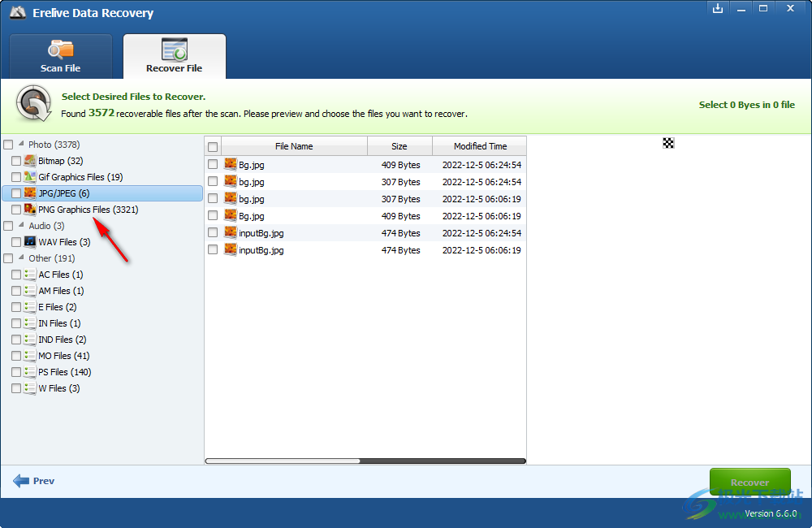The width and height of the screenshot is (812, 528).
Task: Tick the Gif Graphics Files checkbox
Action: [16, 177]
